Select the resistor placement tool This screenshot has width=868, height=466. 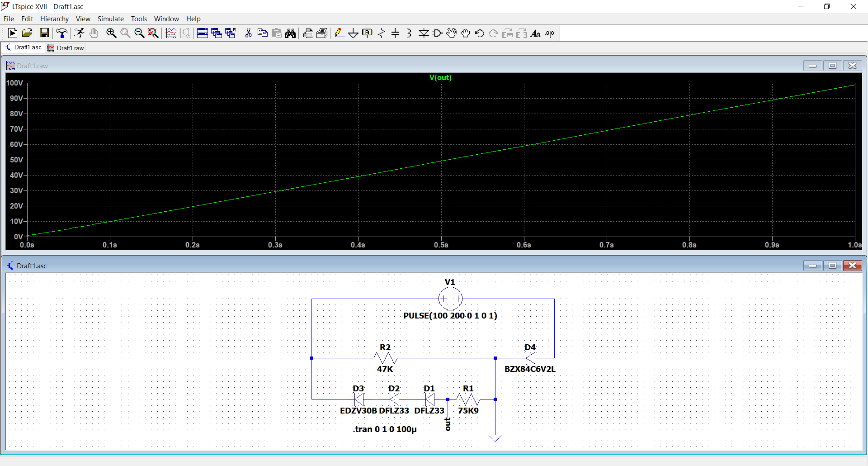tap(382, 33)
